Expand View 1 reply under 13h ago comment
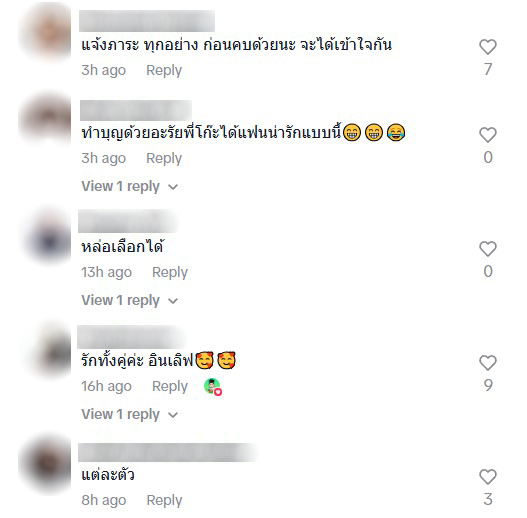Screen dimensions: 527x518 click(129, 300)
